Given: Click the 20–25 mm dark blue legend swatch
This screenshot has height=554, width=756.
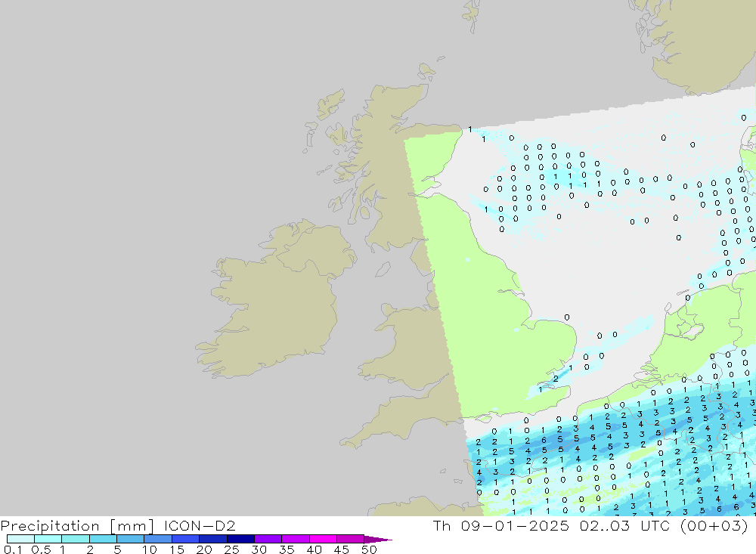Looking at the screenshot, I should click(x=213, y=539).
